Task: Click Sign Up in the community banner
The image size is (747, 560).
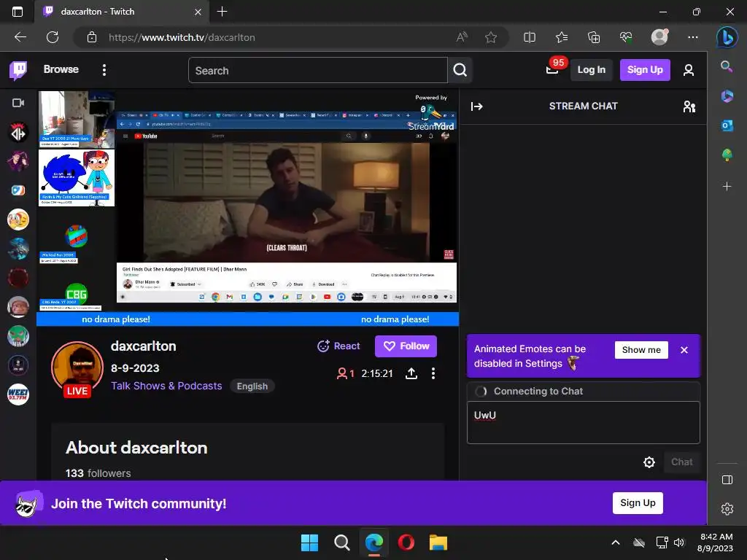Action: (638, 503)
